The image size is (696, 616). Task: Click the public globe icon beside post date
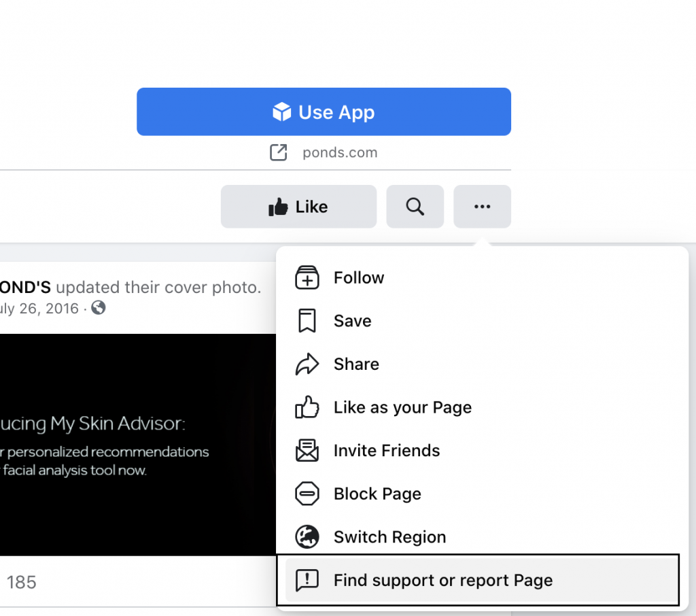99,307
